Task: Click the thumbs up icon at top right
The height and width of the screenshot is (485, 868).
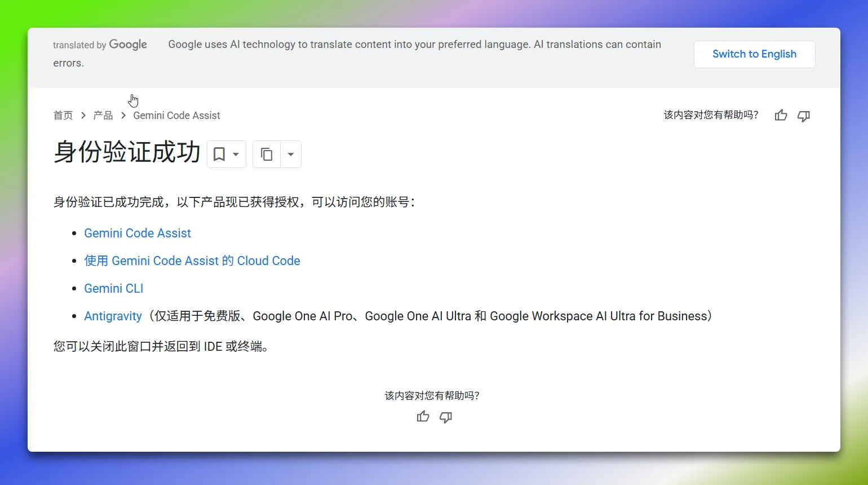Action: pyautogui.click(x=781, y=116)
